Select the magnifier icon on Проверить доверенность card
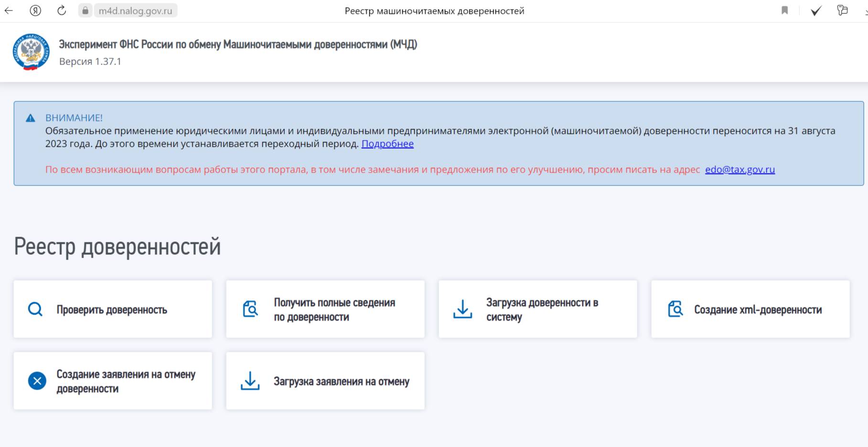 click(x=34, y=309)
